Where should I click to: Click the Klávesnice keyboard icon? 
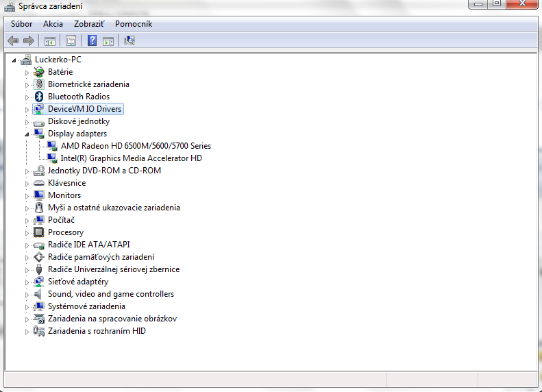[x=39, y=183]
